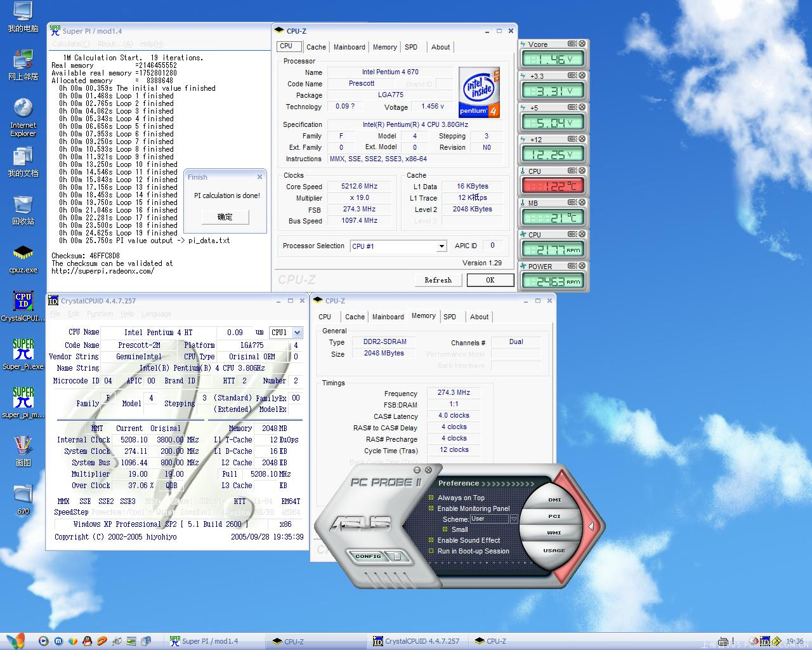Open PCI info in PC Probe II
This screenshot has height=650, width=812.
554,516
